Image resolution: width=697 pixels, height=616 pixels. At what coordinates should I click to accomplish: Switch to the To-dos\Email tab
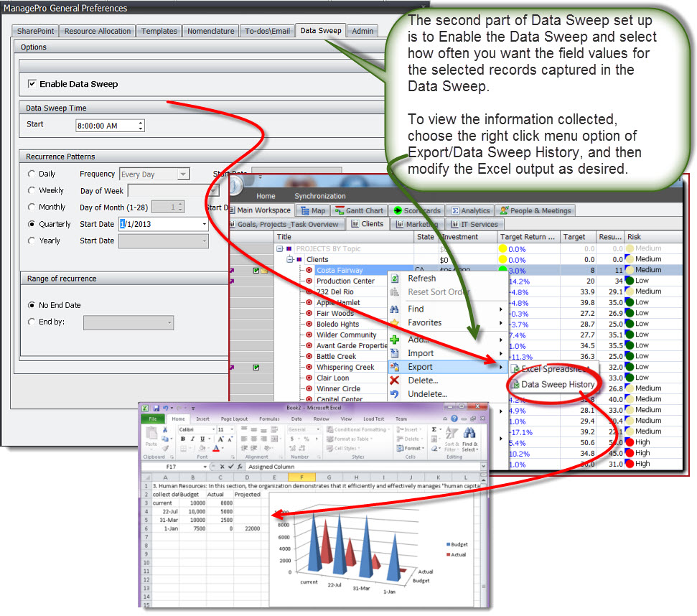267,31
